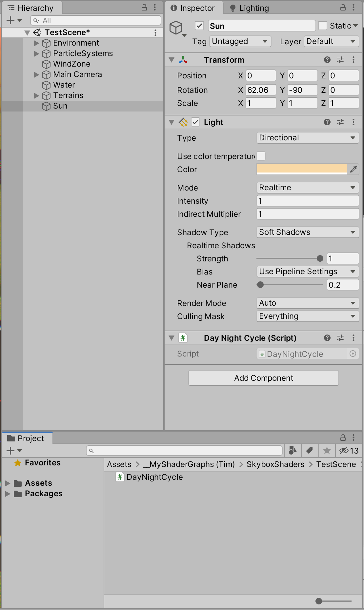Screen dimensions: 364x610
Task: Pick light color with eyedropper icon
Action: [x=354, y=169]
